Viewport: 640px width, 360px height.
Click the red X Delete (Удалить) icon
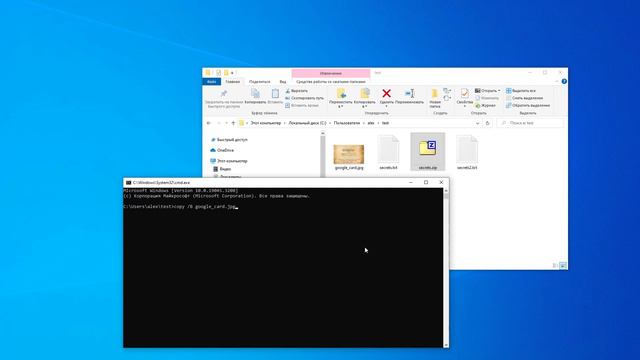(387, 93)
